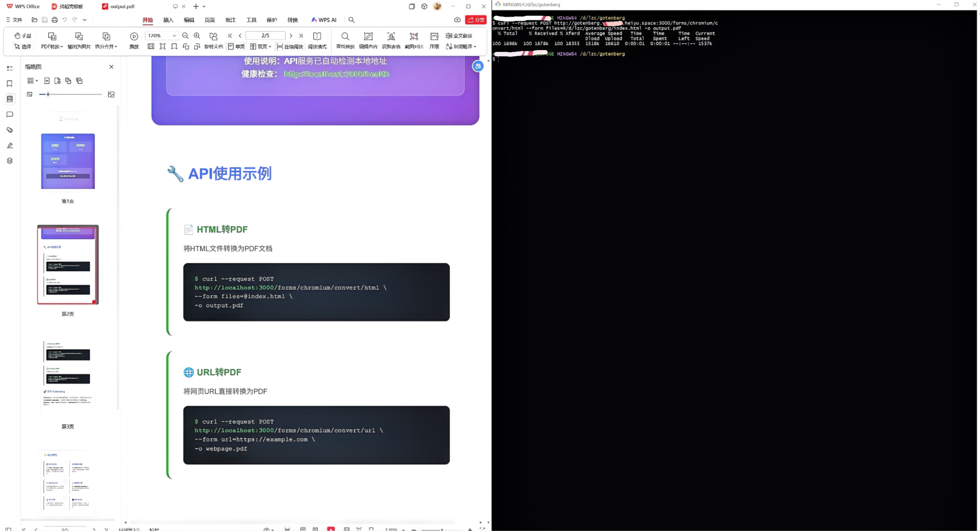Open the PDF转换 dropdown

coord(52,41)
